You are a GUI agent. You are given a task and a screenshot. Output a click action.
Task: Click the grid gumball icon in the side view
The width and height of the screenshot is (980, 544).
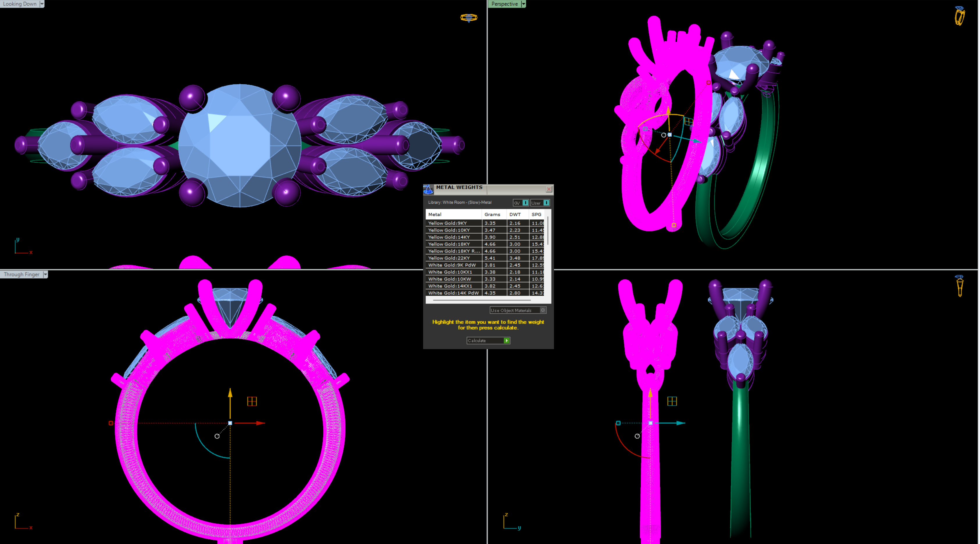672,401
